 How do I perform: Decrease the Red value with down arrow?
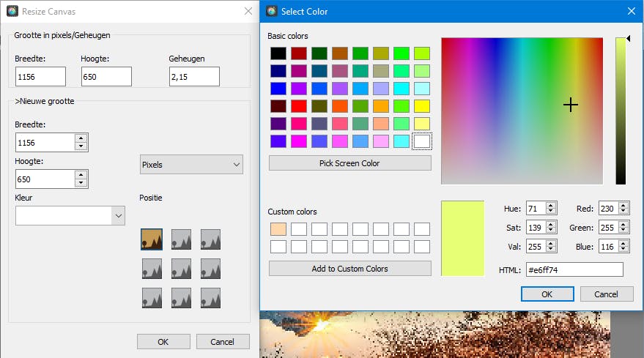(623, 212)
